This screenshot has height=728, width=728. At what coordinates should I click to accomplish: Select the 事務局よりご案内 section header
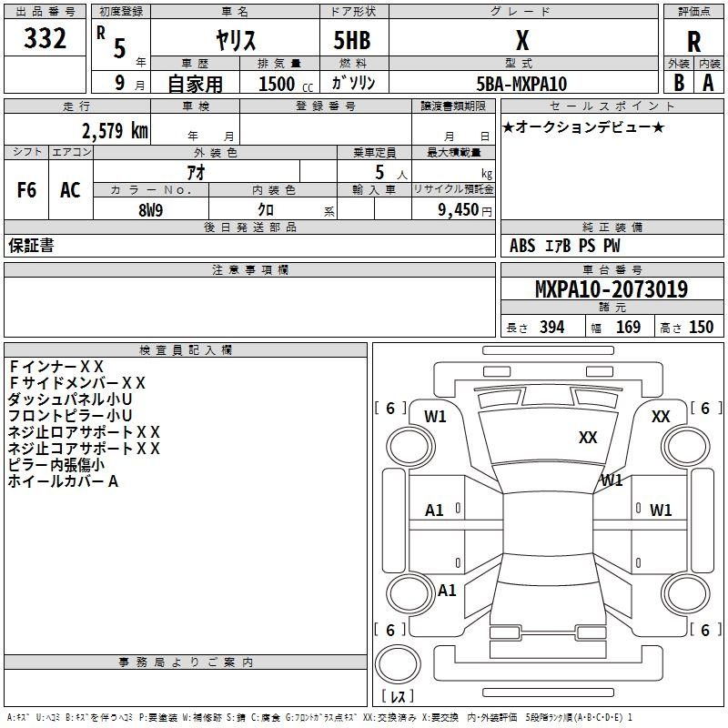point(186,662)
